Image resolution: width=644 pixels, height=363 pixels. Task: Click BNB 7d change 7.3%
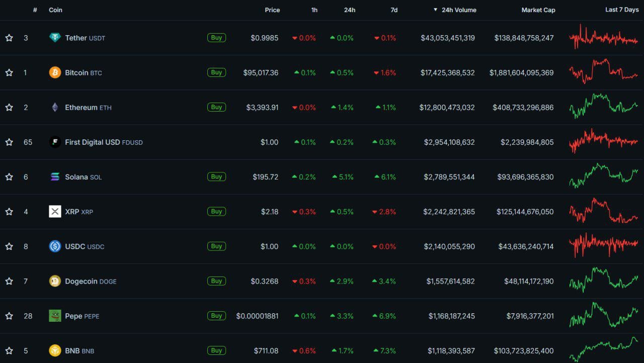point(385,350)
